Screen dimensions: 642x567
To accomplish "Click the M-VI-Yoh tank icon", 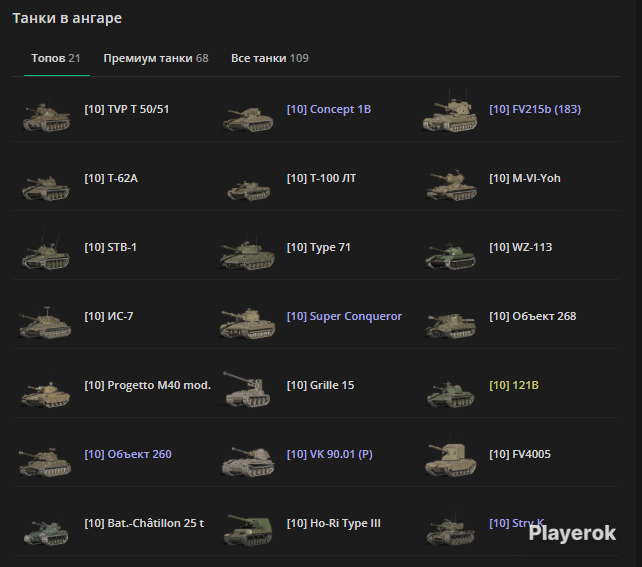I will click(451, 186).
